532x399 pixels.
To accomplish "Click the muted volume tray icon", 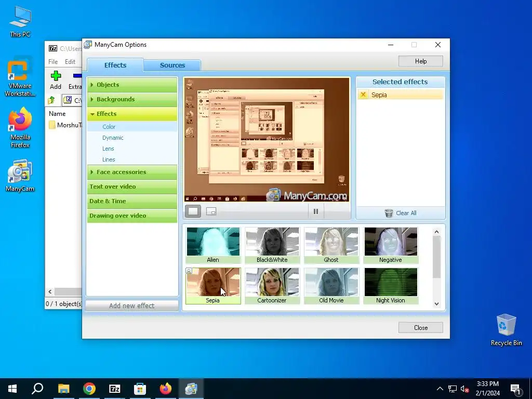I will click(464, 389).
